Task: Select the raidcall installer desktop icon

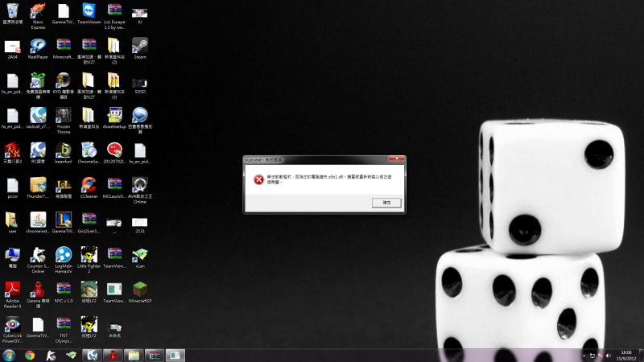Action: point(38,116)
